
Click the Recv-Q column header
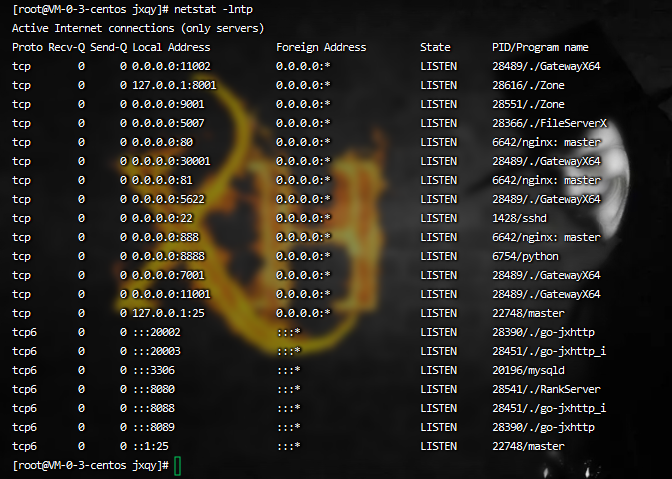pos(67,47)
